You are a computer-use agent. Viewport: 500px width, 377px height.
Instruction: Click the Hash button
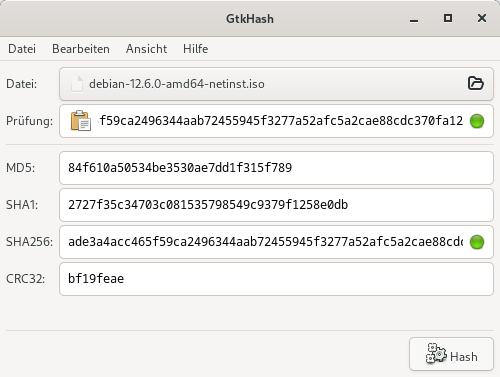451,354
